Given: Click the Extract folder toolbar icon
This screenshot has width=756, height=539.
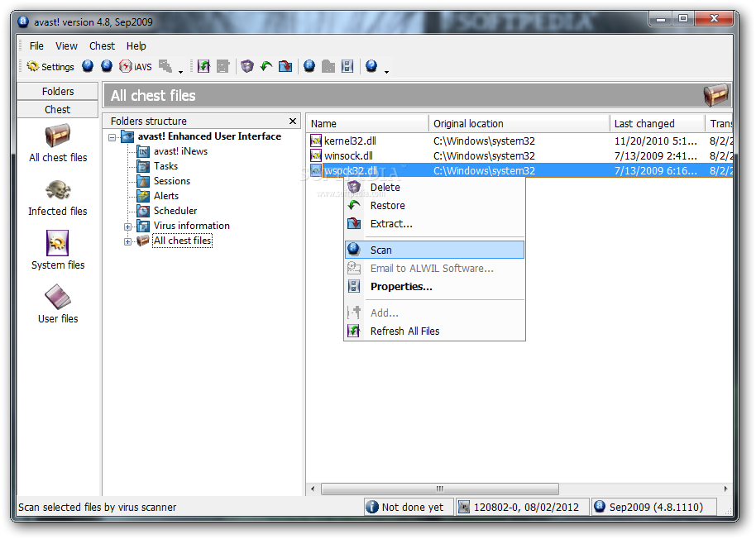Looking at the screenshot, I should tap(285, 66).
